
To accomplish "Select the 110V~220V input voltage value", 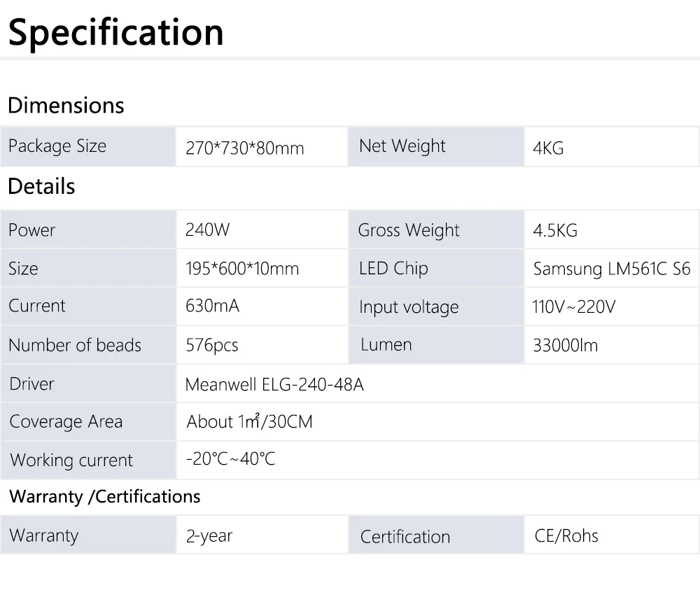I will (574, 307).
